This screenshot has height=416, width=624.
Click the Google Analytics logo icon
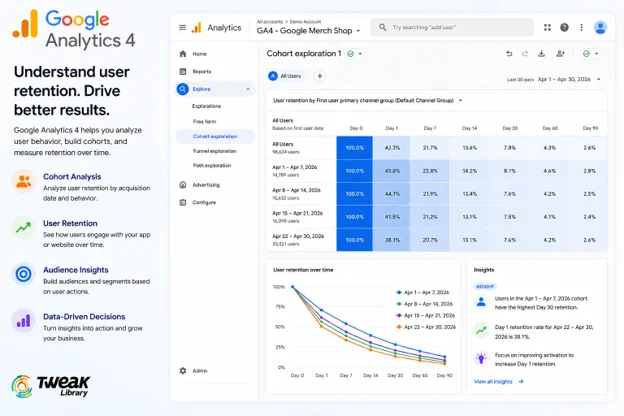click(197, 27)
